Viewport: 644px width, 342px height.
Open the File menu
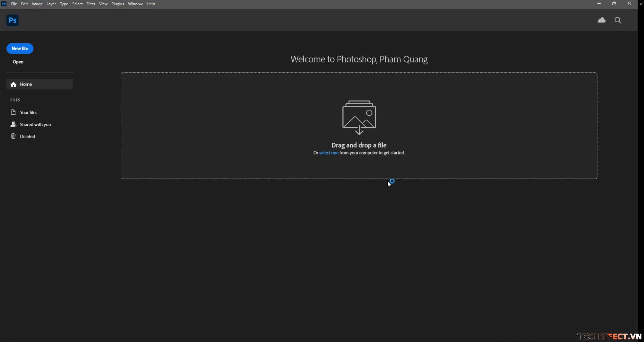point(14,4)
